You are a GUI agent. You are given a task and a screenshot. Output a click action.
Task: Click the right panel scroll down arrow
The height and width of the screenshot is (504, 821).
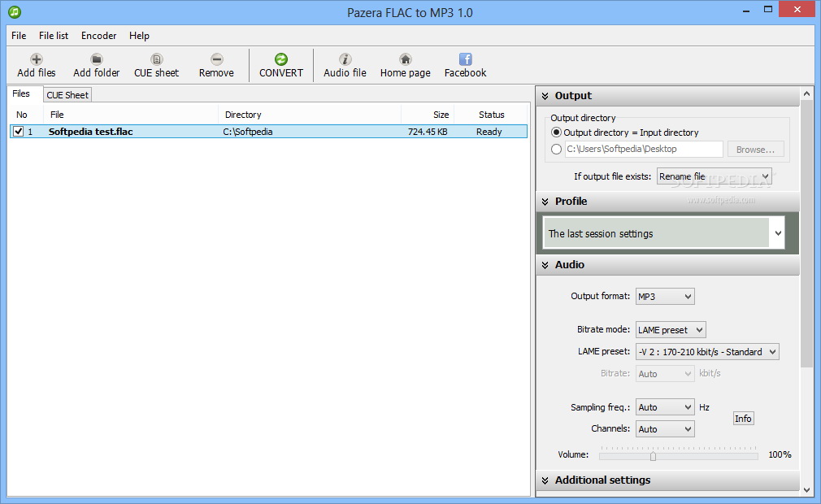pos(807,490)
